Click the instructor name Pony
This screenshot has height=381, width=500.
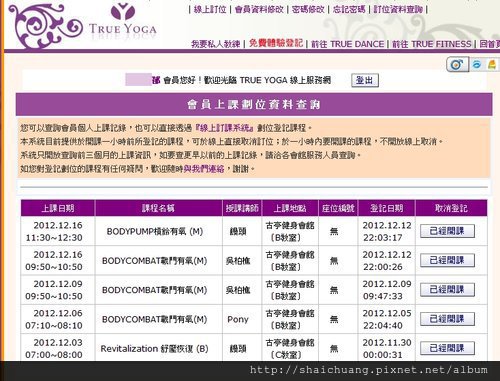coord(238,319)
